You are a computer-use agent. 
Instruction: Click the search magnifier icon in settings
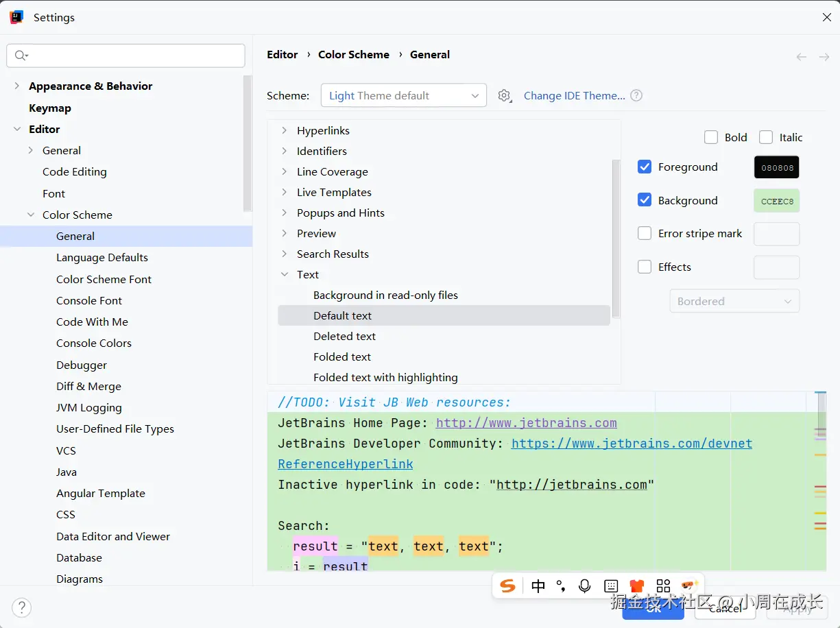(21, 56)
